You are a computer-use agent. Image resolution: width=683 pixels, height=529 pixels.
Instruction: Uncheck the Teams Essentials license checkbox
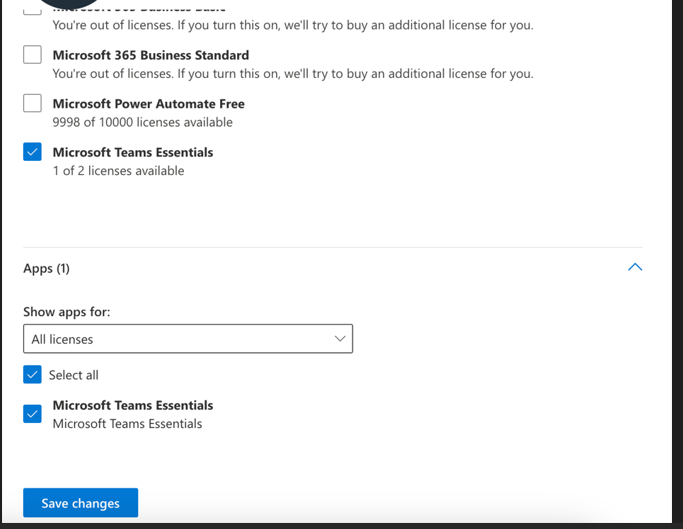[32, 152]
